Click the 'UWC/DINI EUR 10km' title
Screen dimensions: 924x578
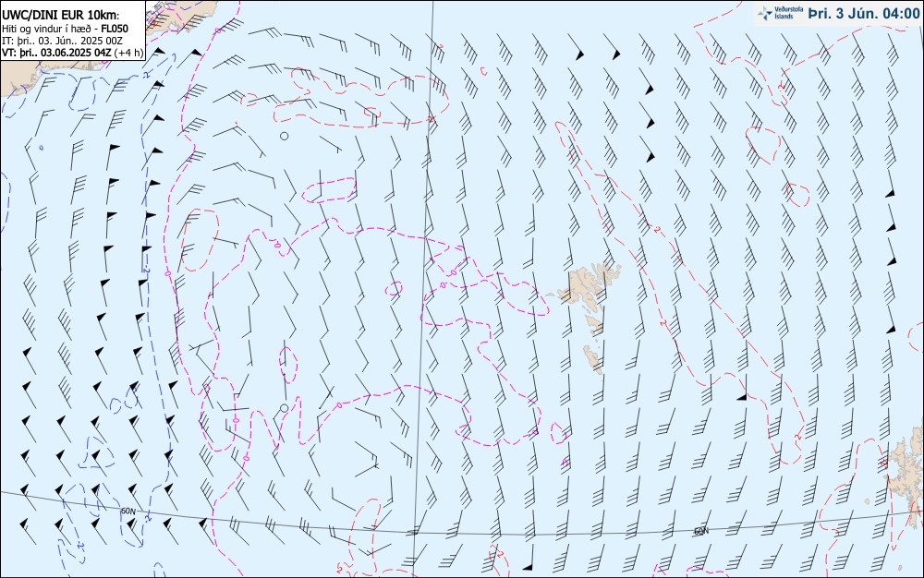coord(61,16)
